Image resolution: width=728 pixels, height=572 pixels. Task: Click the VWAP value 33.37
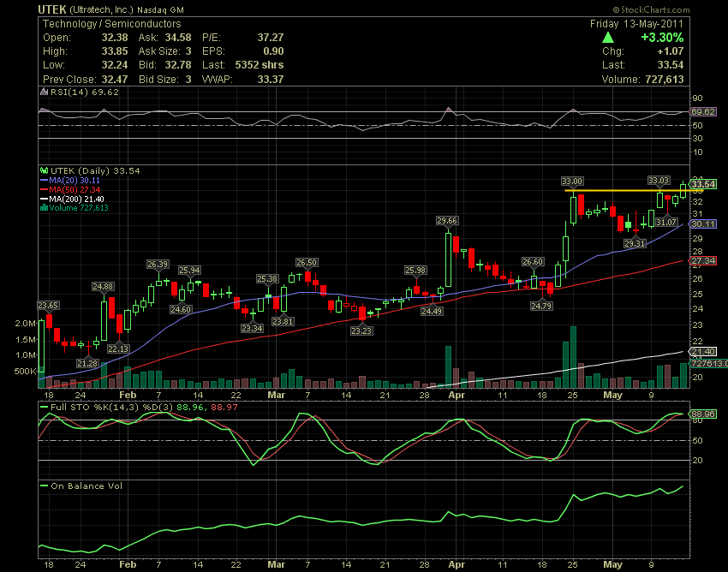point(270,79)
